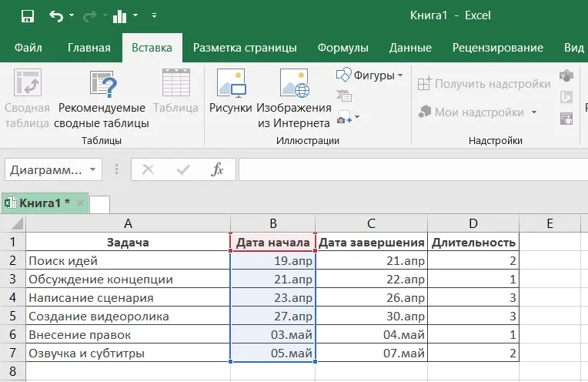Viewport: 588px width, 382px height.
Task: Open the Файл menu
Action: click(28, 48)
